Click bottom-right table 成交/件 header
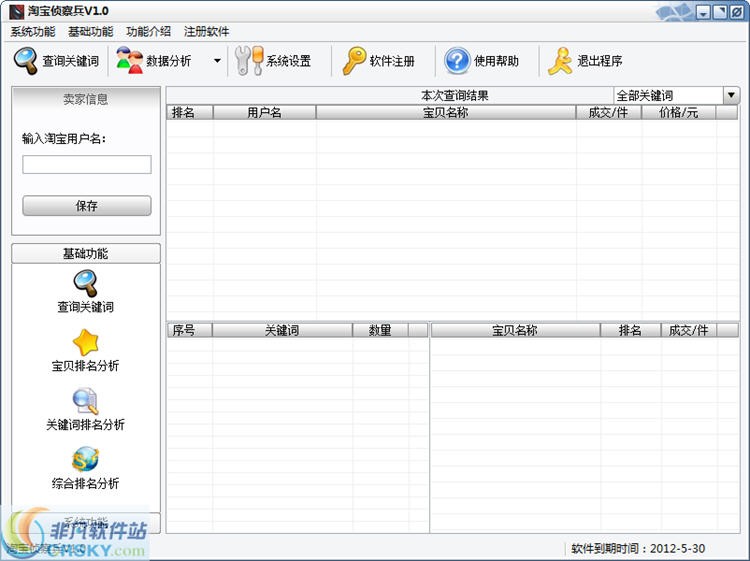 pos(689,330)
